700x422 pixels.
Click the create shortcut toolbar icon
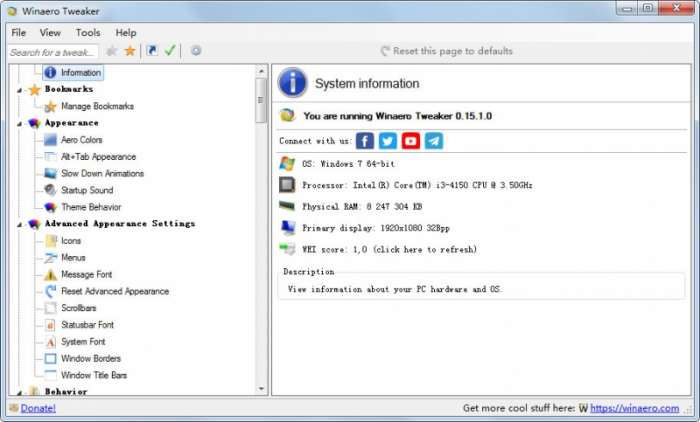click(x=152, y=51)
